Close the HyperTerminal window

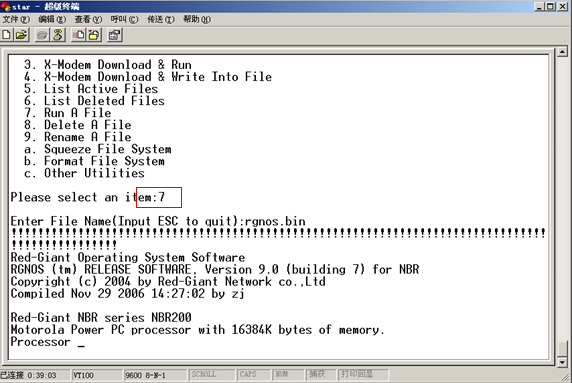563,6
